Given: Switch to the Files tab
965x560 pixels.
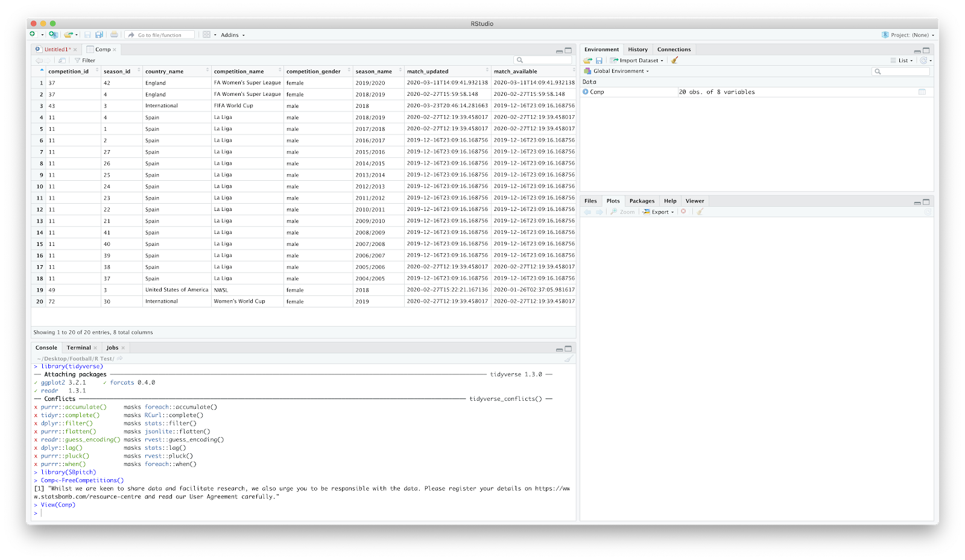Looking at the screenshot, I should (x=590, y=201).
